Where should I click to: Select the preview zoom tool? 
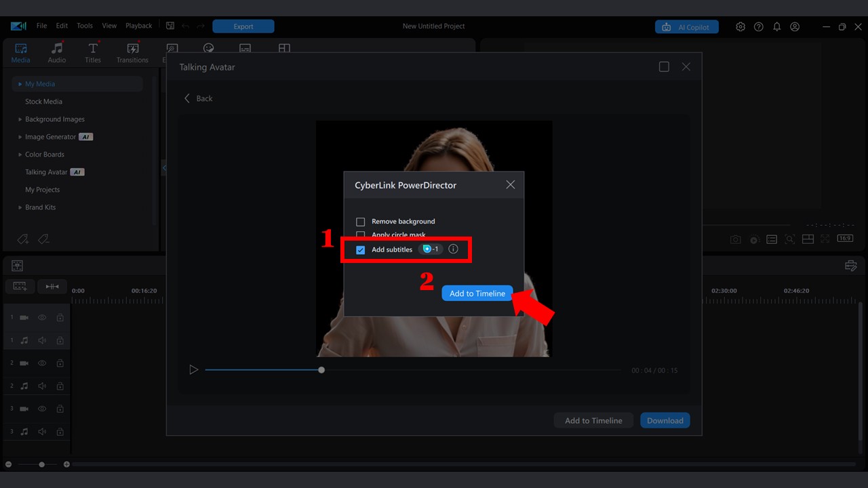pyautogui.click(x=789, y=239)
